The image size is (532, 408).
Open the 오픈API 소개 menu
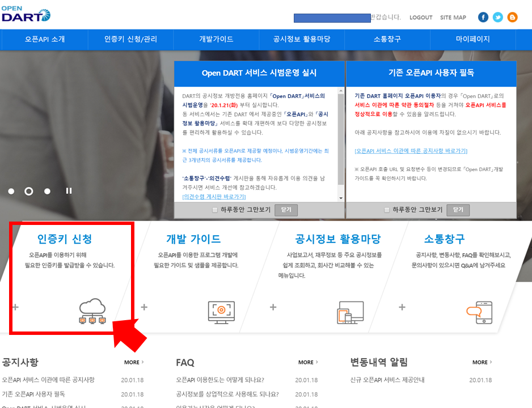click(45, 39)
